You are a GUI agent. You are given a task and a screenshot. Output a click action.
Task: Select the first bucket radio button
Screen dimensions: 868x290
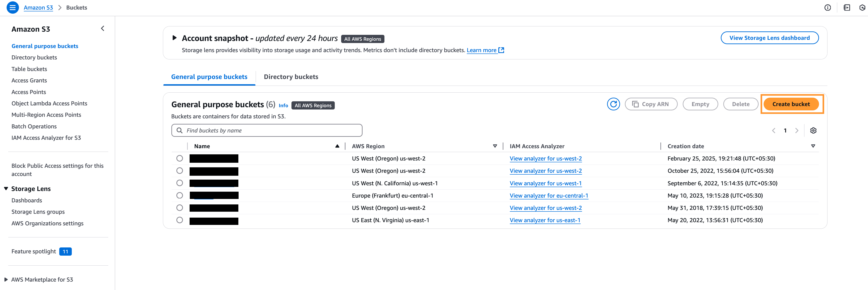click(x=180, y=158)
